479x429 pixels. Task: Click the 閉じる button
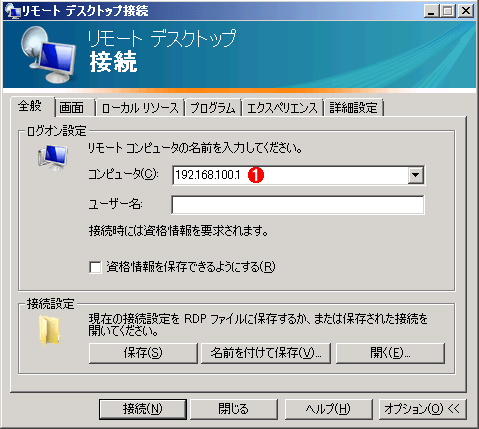(234, 409)
